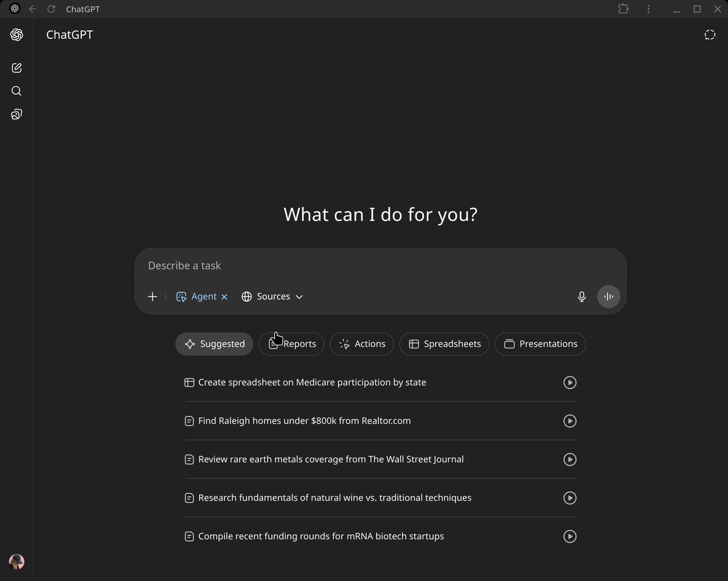The image size is (728, 581).
Task: Open the three-dot menu in the title bar
Action: (649, 9)
